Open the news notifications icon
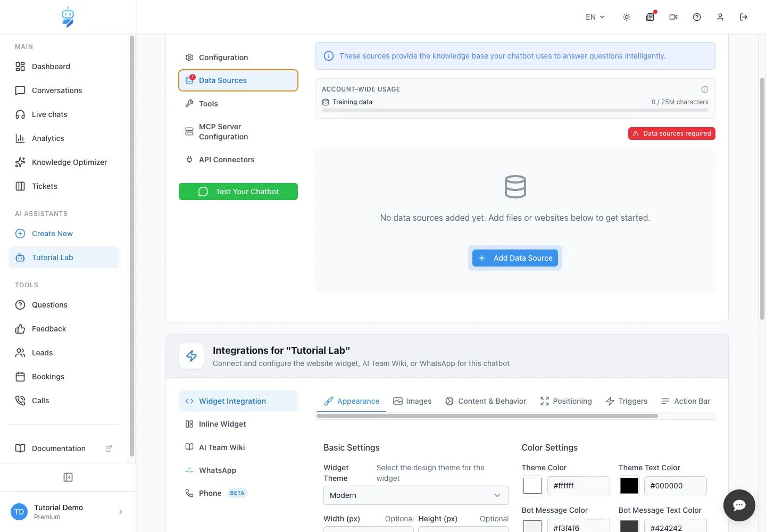Screen dimensions: 766x532 pyautogui.click(x=650, y=17)
